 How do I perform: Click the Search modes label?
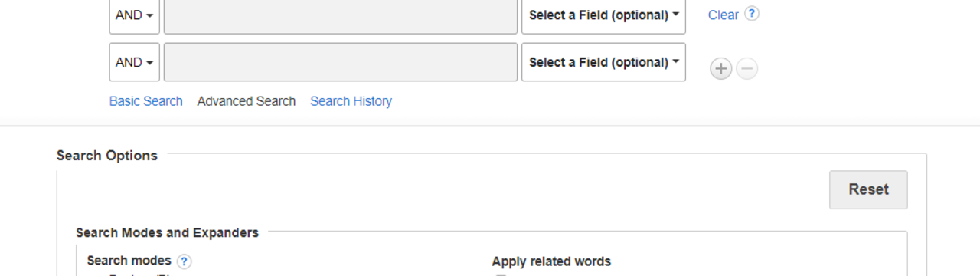pos(129,261)
